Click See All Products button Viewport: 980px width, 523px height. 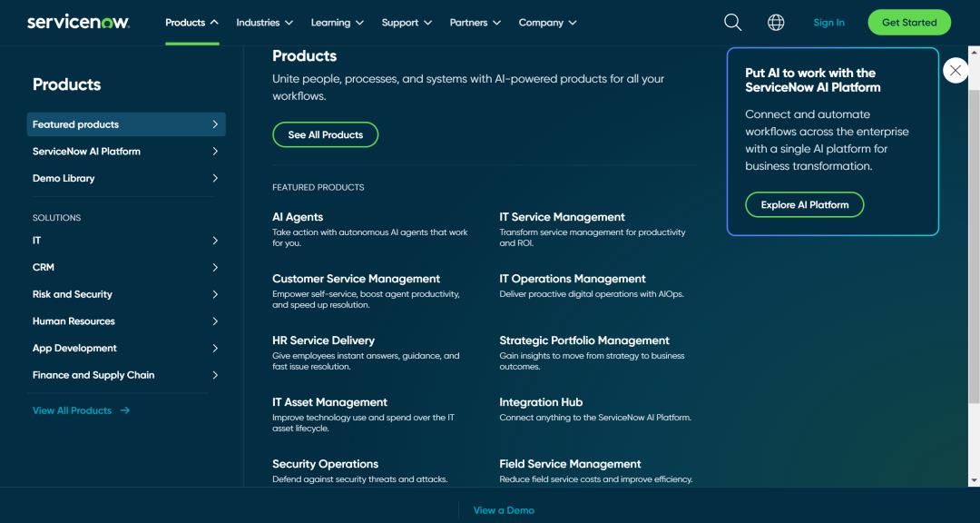coord(325,134)
